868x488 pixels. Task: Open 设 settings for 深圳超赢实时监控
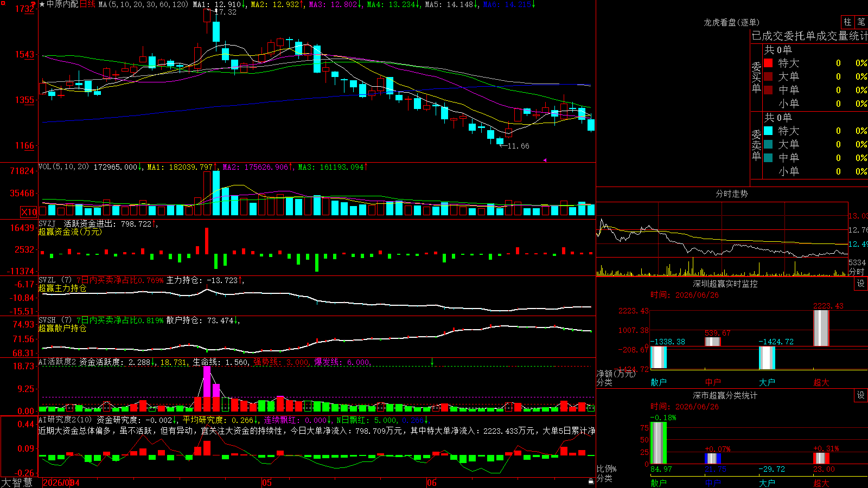pyautogui.click(x=861, y=284)
